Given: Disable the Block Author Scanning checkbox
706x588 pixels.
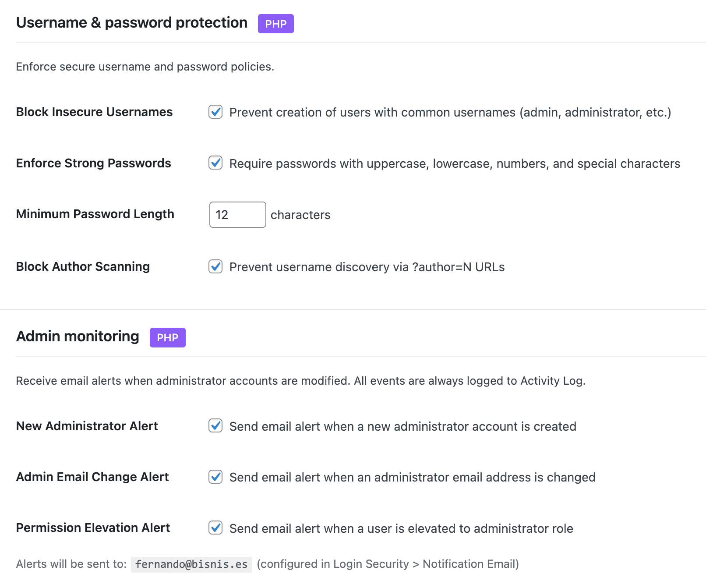Looking at the screenshot, I should (x=215, y=266).
